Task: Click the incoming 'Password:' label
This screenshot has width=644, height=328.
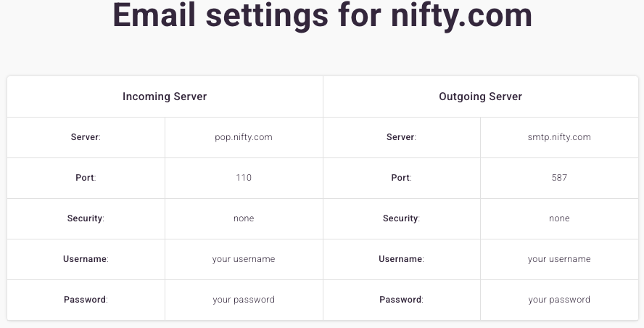Action: (x=86, y=300)
